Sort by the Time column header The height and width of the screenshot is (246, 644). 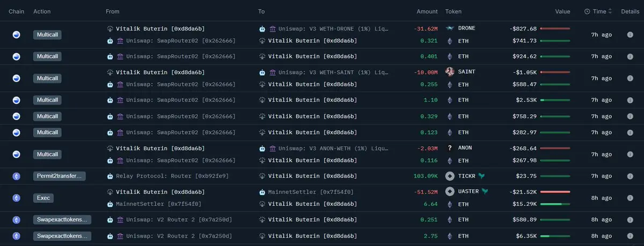599,11
